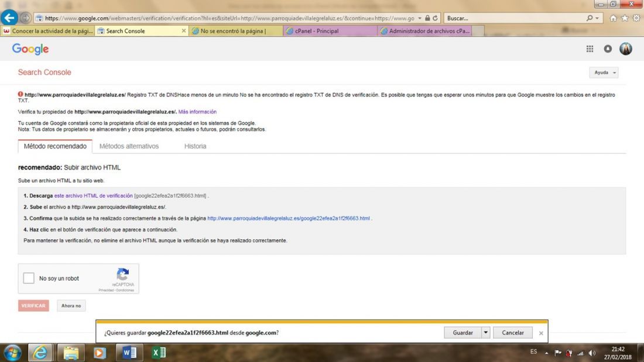Screen dimensions: 644x362
Task: Go back with the browser back arrow
Action: [9, 18]
